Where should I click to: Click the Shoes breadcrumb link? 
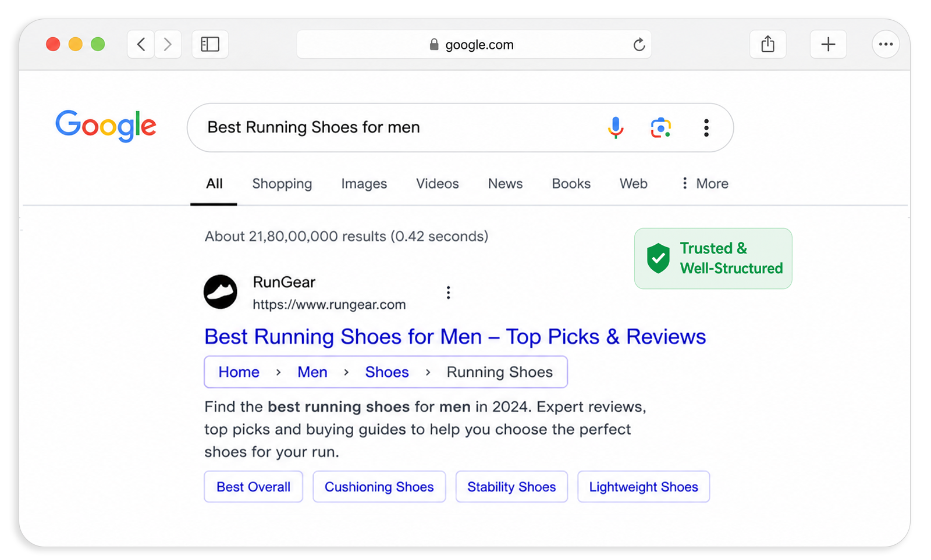(387, 372)
